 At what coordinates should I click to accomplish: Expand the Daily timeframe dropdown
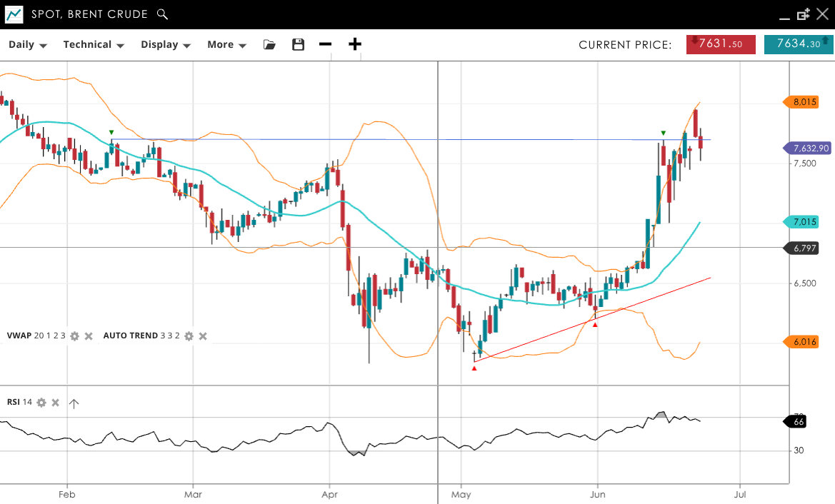(x=28, y=44)
